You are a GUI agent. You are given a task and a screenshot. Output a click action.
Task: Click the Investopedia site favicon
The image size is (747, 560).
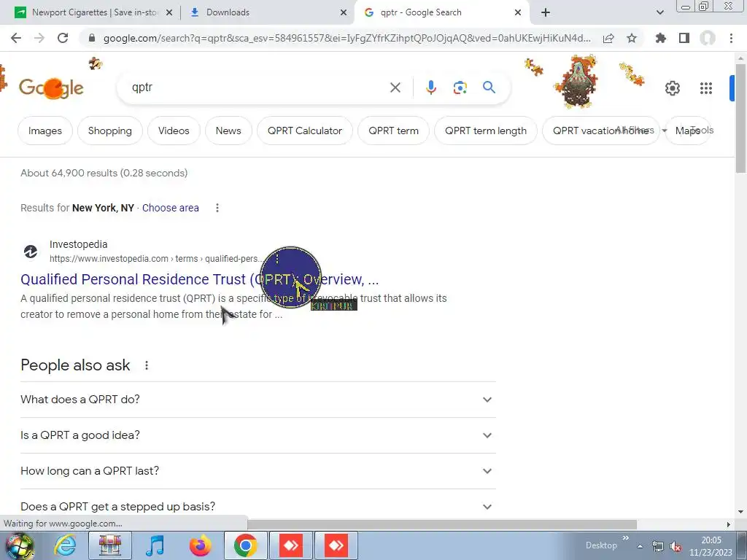click(x=31, y=251)
